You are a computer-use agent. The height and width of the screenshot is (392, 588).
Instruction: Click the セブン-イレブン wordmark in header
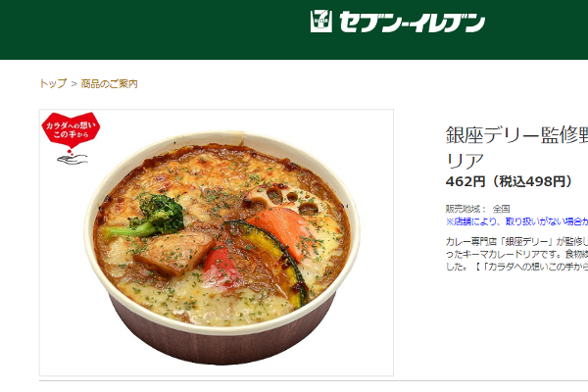click(413, 22)
